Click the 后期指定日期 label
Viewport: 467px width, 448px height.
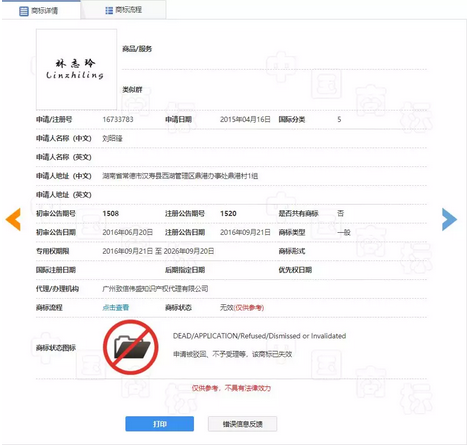tap(185, 270)
